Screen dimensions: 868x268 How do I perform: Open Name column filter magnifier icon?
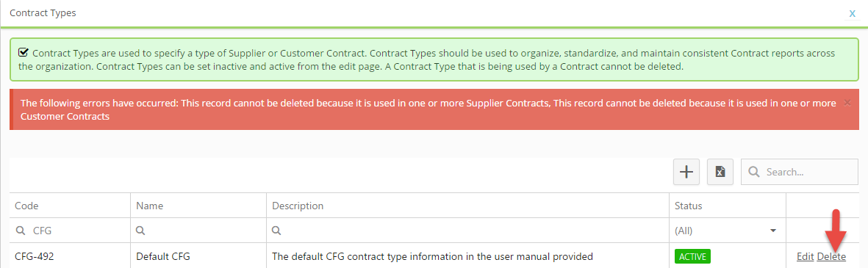(140, 231)
